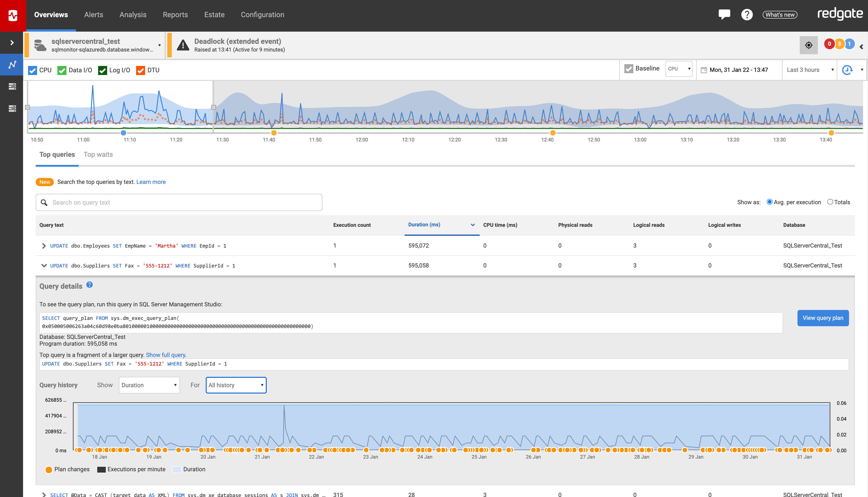Open Query details help icon
Image resolution: width=868 pixels, height=497 pixels.
coord(90,285)
